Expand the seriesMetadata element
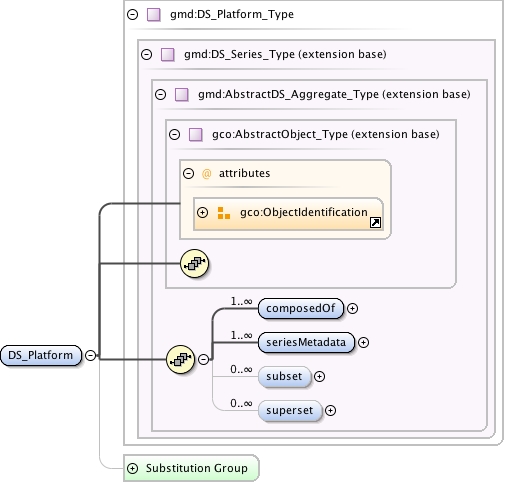The image size is (505, 485). point(363,343)
